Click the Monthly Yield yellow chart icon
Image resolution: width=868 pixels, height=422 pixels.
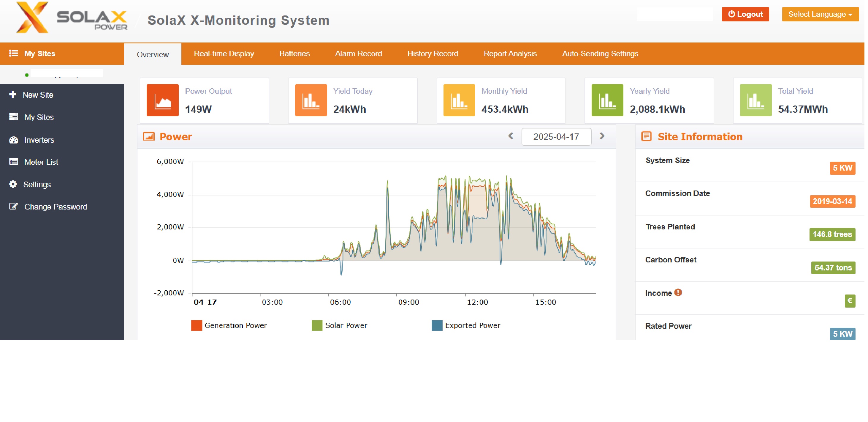tap(459, 100)
